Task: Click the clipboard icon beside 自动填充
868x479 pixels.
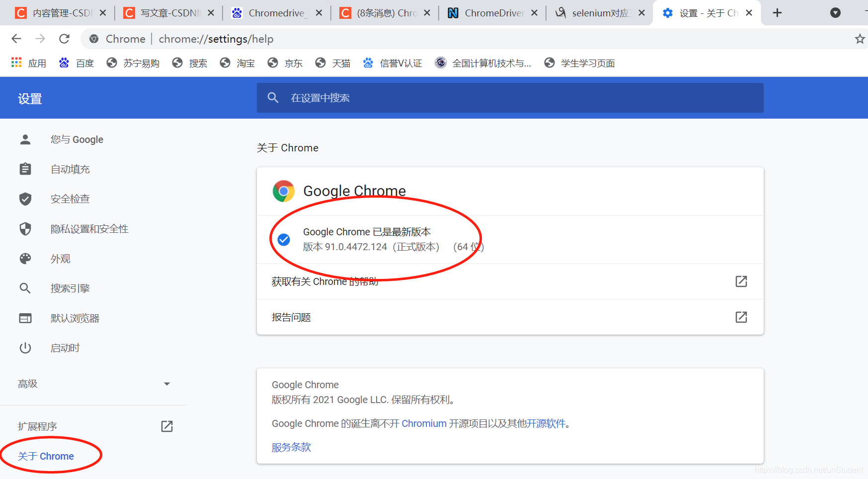Action: (x=25, y=169)
